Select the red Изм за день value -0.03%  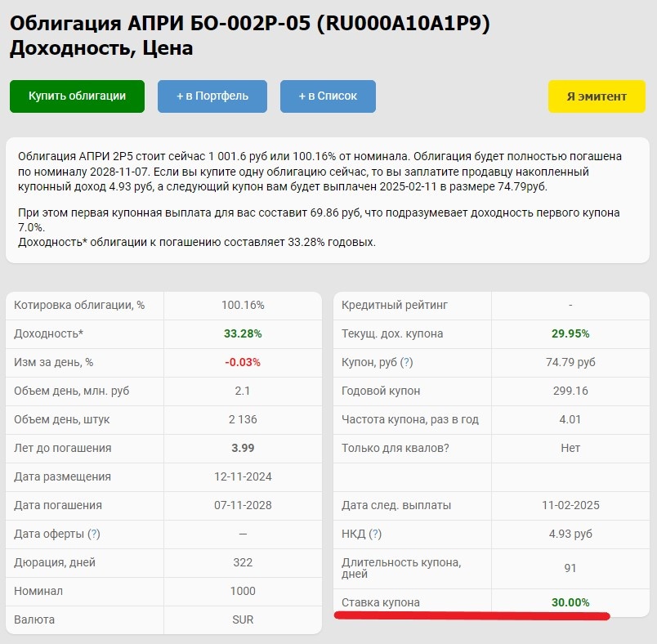coord(243,362)
